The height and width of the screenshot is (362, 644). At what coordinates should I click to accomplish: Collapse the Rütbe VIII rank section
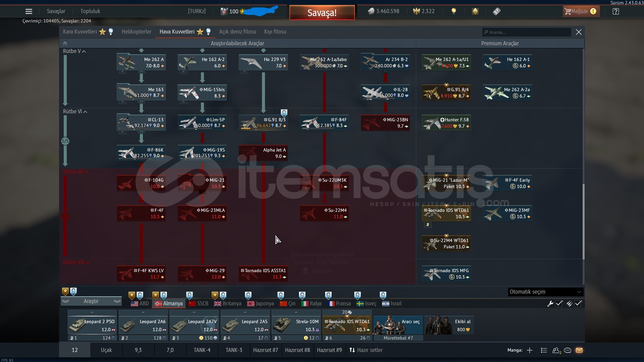tap(88, 263)
